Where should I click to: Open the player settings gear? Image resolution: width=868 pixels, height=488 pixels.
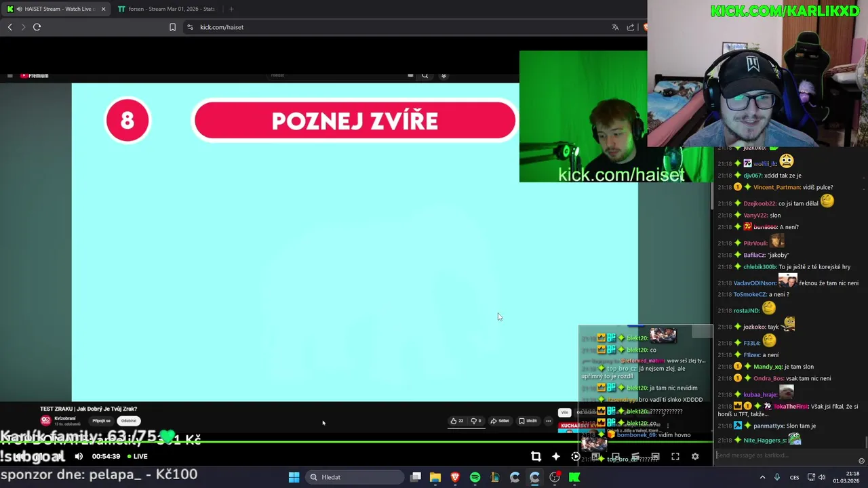coord(695,456)
